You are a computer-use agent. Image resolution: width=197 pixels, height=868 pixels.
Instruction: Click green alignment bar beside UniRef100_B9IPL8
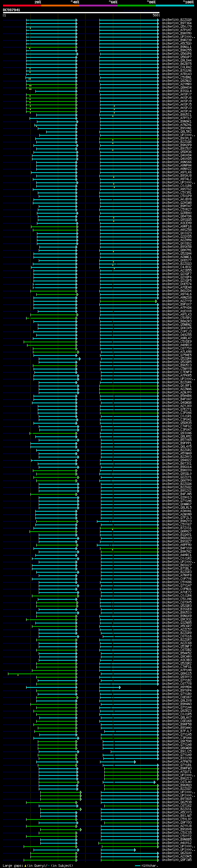129,139
